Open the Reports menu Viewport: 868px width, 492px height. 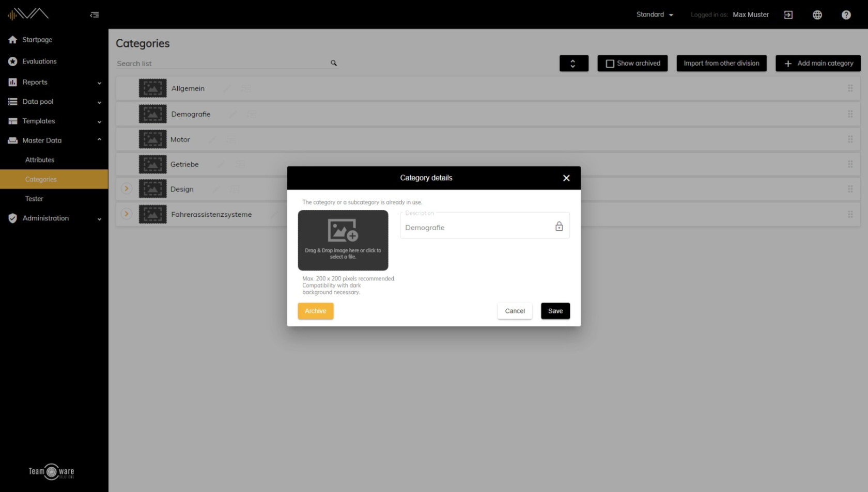pyautogui.click(x=35, y=82)
